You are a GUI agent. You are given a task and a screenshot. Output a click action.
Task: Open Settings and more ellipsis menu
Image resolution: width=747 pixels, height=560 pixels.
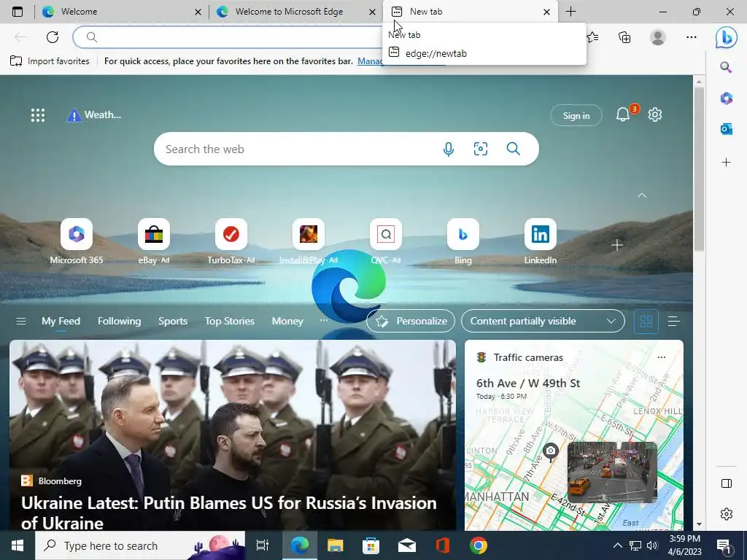(x=692, y=37)
